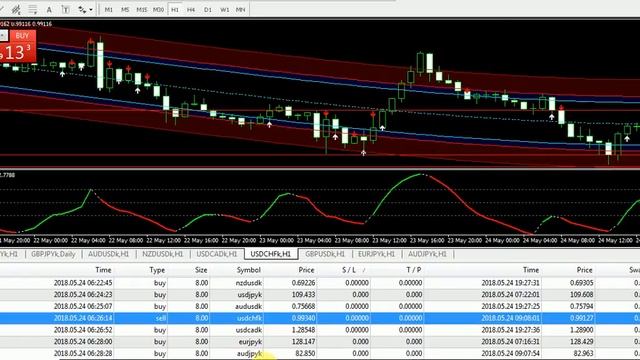
Task: Switch chart to M15 timeframe
Action: tap(142, 9)
